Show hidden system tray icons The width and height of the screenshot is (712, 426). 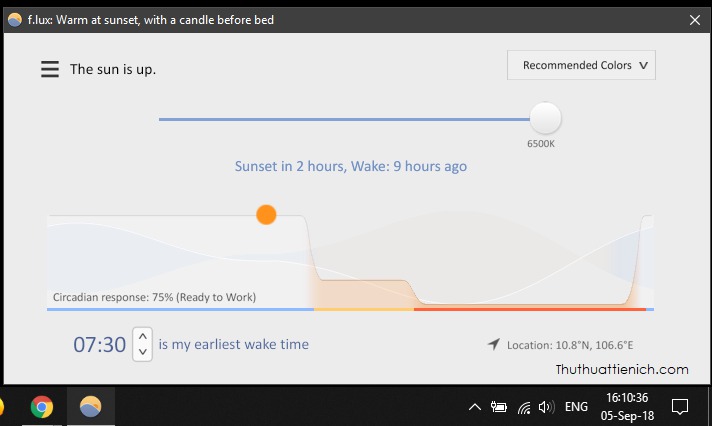point(474,407)
